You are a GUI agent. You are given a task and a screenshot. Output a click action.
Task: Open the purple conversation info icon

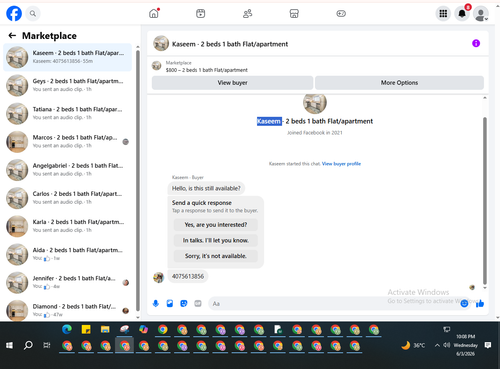[x=476, y=43]
